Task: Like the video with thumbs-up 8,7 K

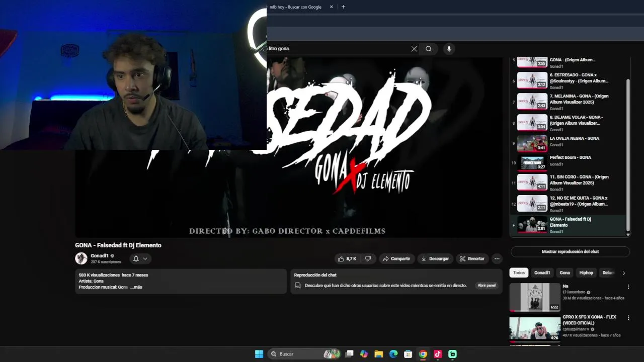Action: (x=347, y=258)
